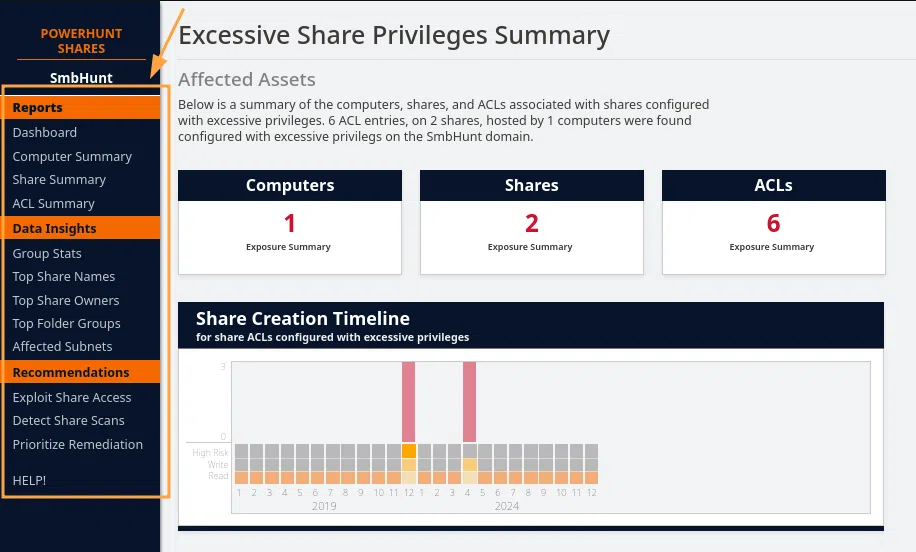Open Prioritize Remediation page
This screenshot has height=552, width=916.
(77, 444)
